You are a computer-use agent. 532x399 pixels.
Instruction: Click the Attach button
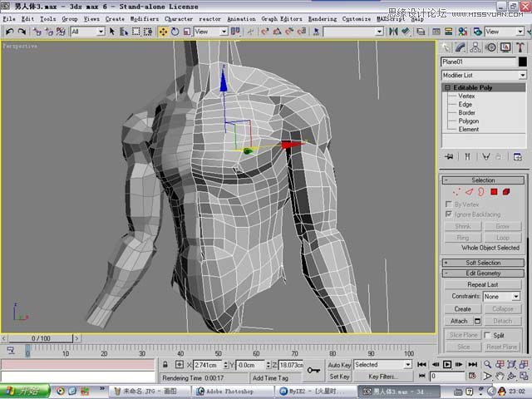tap(459, 321)
